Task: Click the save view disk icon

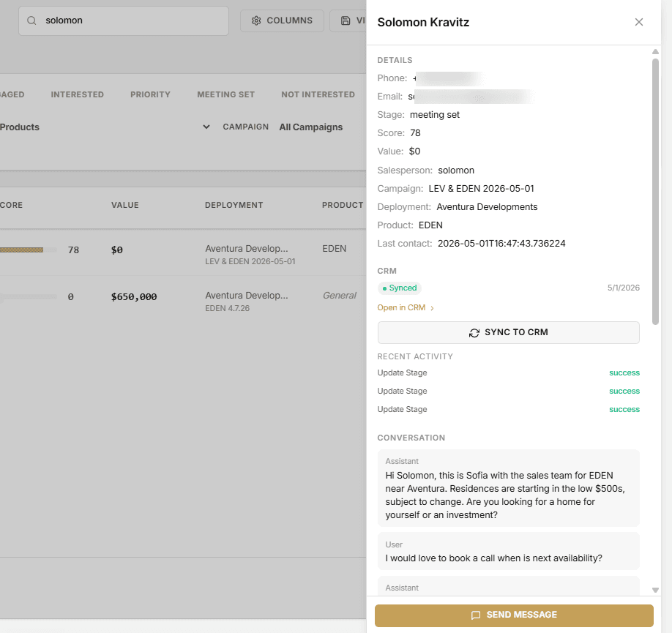Action: (346, 20)
